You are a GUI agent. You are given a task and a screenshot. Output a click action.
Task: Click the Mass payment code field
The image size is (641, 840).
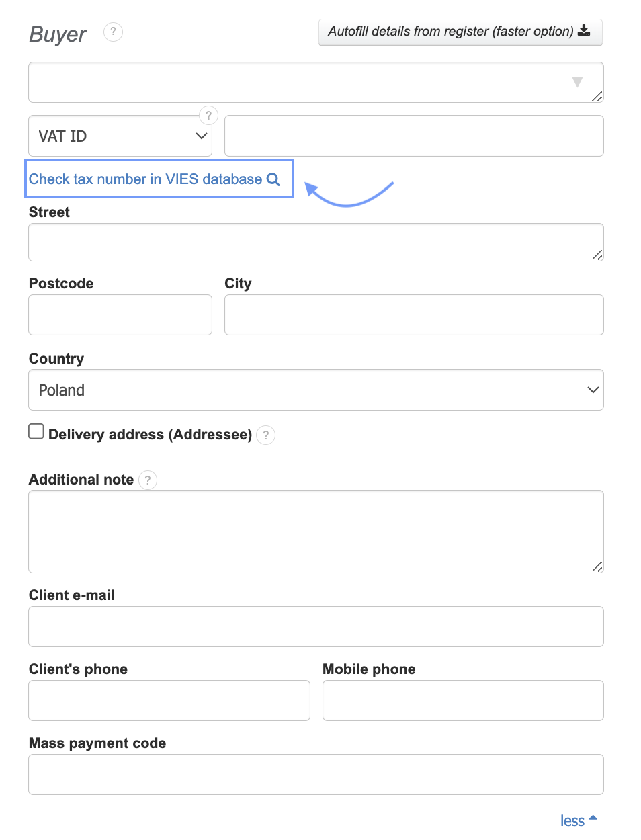pos(316,775)
